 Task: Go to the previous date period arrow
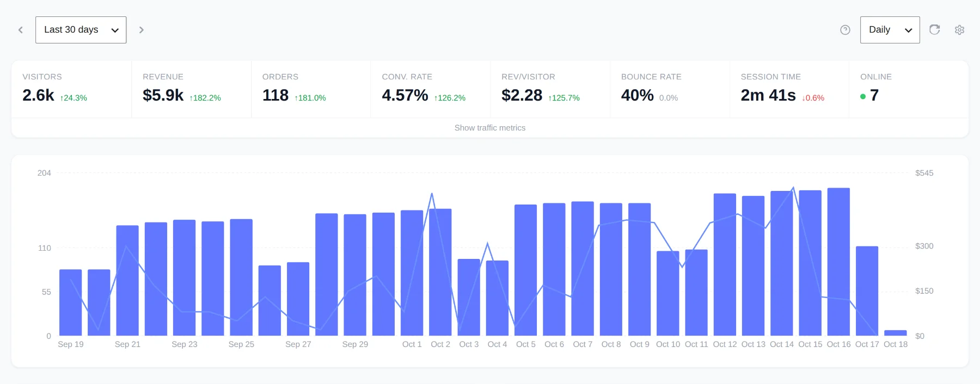pos(21,30)
